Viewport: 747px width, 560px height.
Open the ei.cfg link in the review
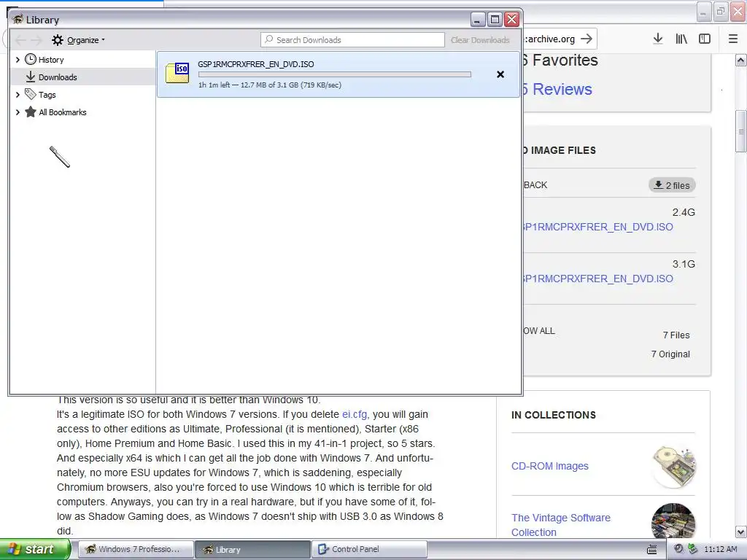(355, 414)
